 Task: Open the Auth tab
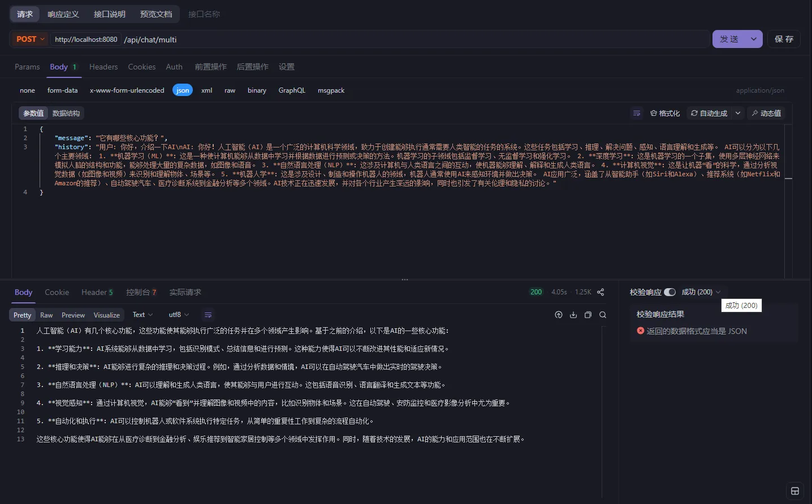click(x=174, y=67)
